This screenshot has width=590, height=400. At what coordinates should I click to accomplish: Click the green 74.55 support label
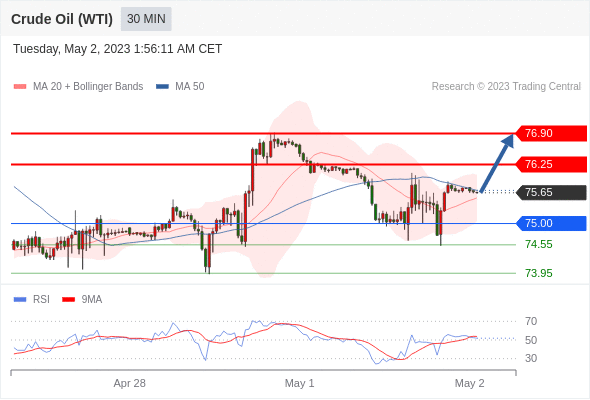[539, 245]
